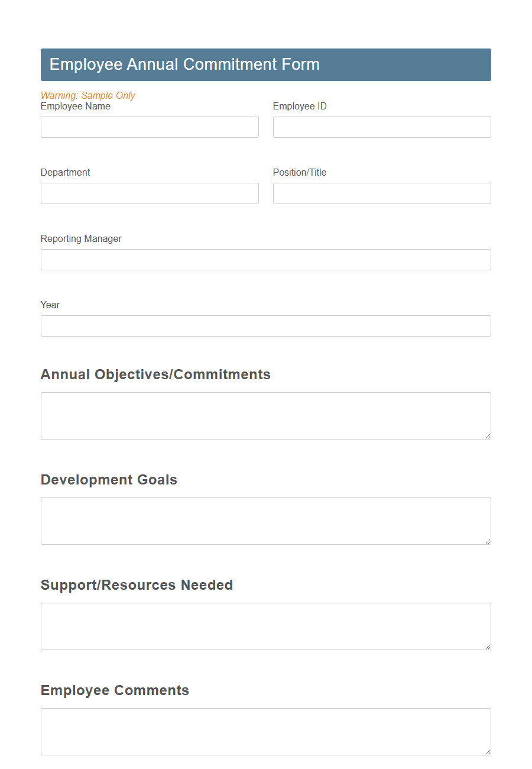Click the resize grip on Development Goals box

(488, 542)
